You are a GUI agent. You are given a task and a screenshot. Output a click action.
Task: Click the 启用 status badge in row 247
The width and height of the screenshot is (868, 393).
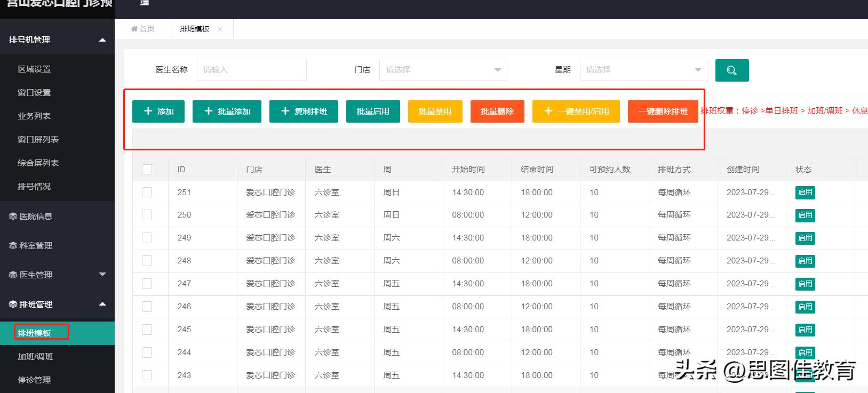coord(805,284)
